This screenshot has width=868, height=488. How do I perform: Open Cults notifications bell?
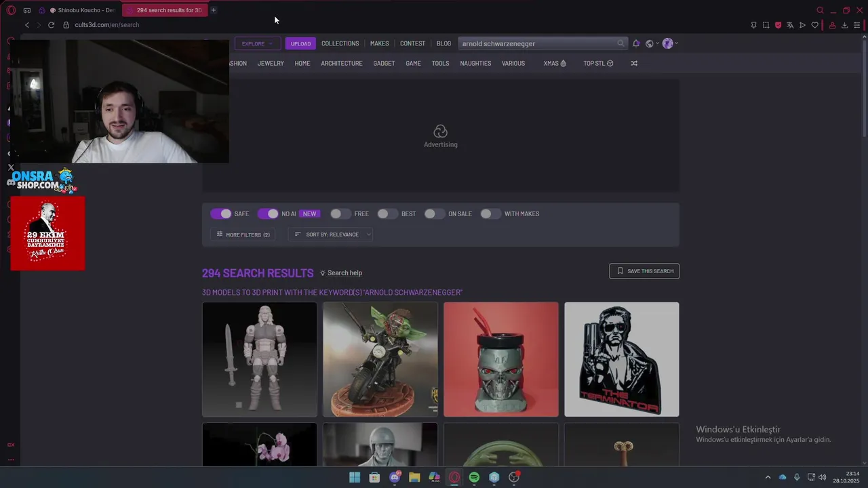(x=636, y=43)
